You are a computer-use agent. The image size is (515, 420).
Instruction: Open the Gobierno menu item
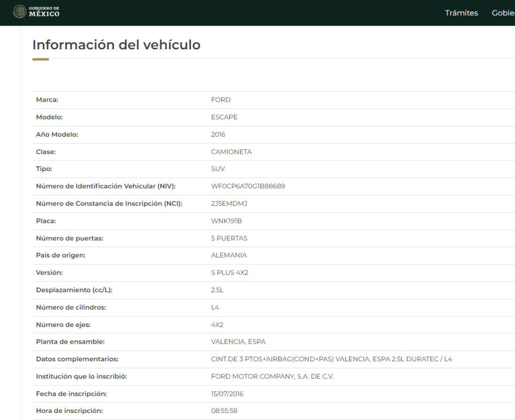point(503,13)
